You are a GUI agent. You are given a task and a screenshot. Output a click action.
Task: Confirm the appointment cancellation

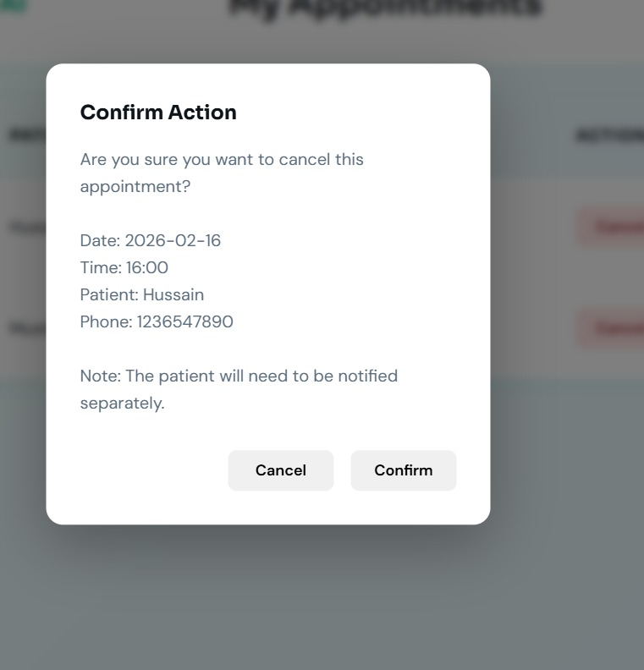(x=403, y=470)
